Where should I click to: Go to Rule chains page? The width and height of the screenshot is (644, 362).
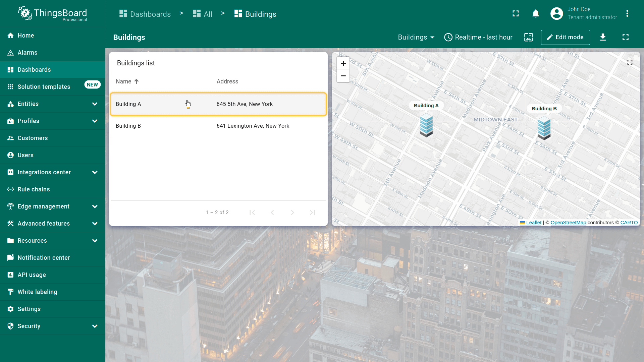34,189
